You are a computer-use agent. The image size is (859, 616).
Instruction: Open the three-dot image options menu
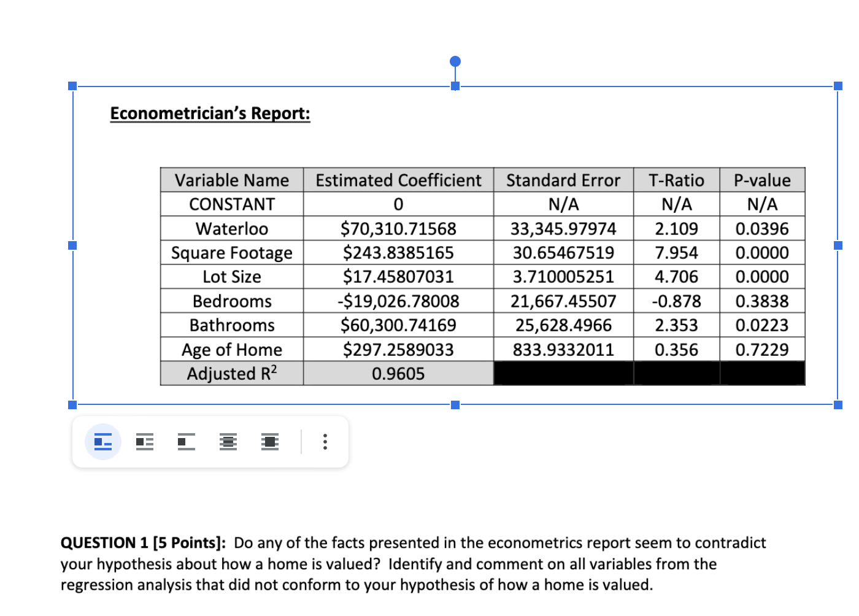pos(325,442)
